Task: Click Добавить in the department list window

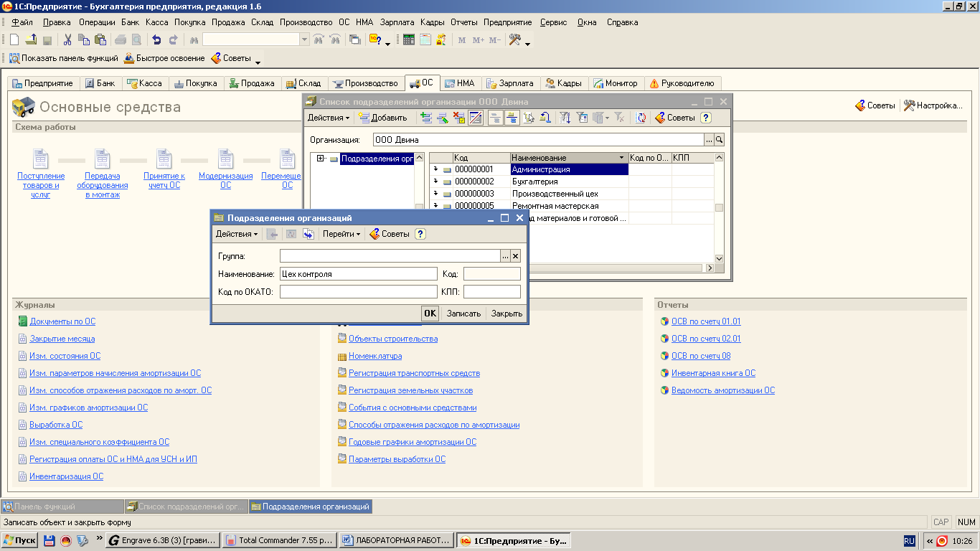Action: tap(383, 118)
